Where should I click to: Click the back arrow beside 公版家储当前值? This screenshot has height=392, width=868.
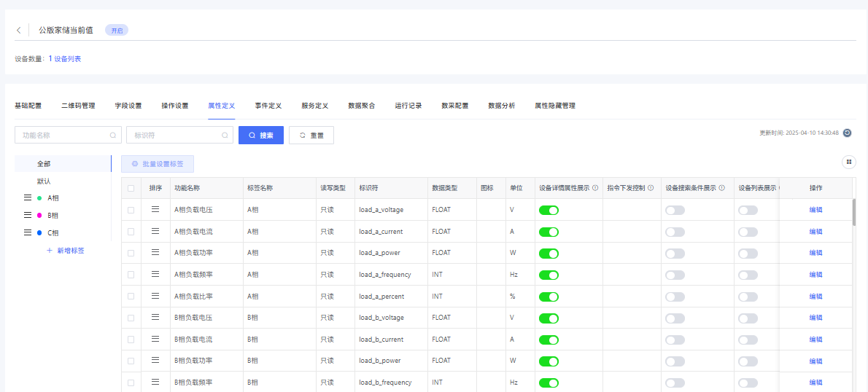[x=19, y=31]
